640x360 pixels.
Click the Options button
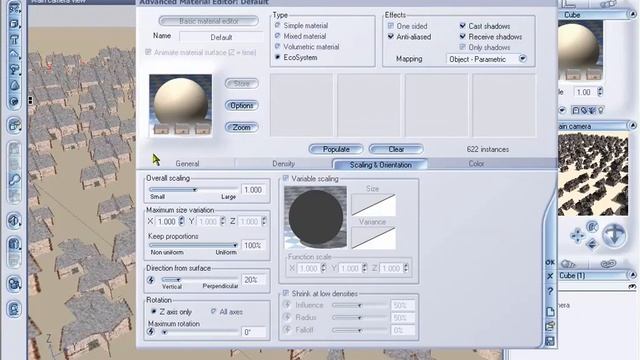pos(242,105)
